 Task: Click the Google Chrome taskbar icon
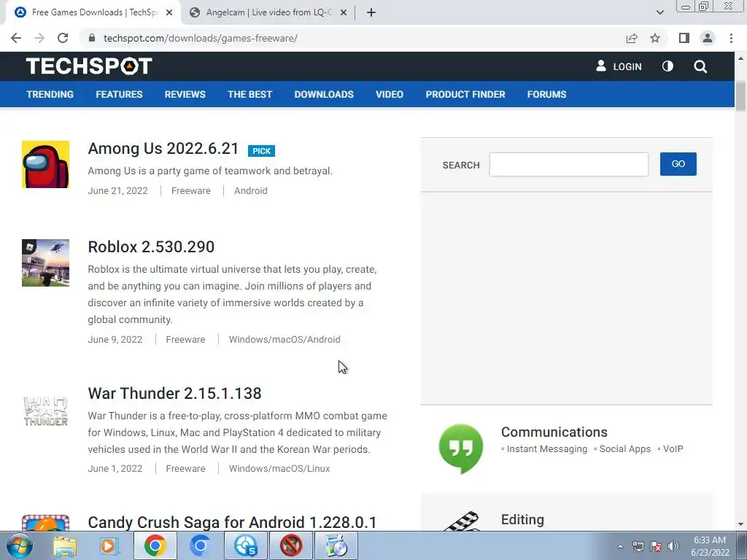155,545
